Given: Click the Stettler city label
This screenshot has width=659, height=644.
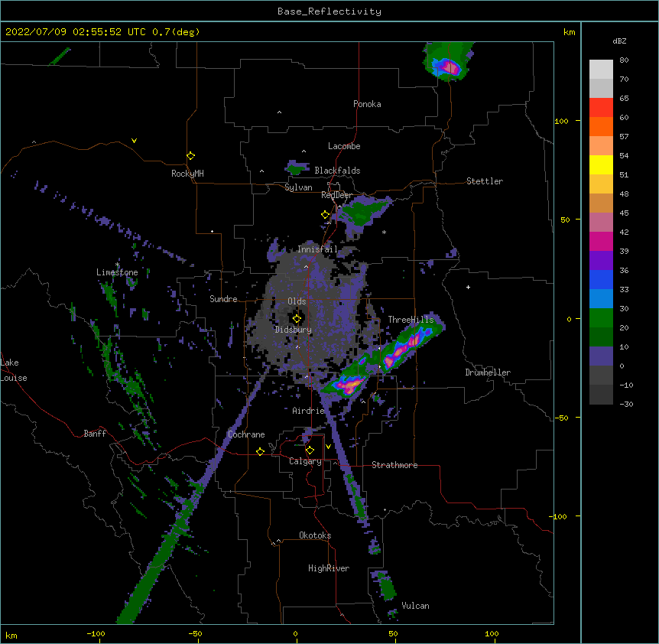Looking at the screenshot, I should [485, 181].
